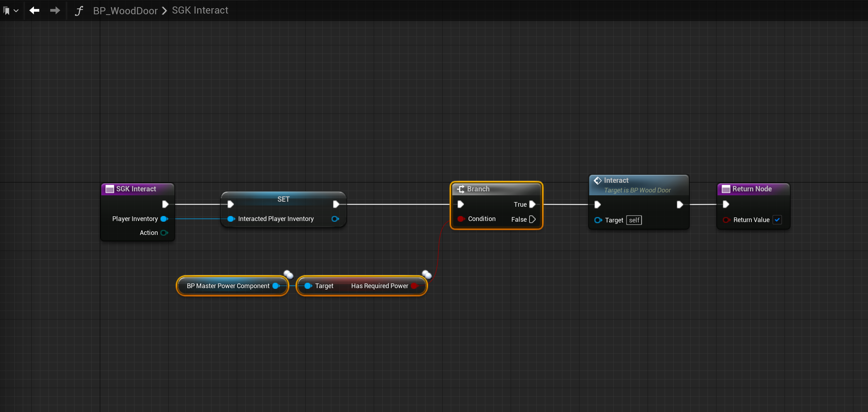The image size is (868, 412).
Task: Select the BP Master Power Component node
Action: [x=228, y=286]
